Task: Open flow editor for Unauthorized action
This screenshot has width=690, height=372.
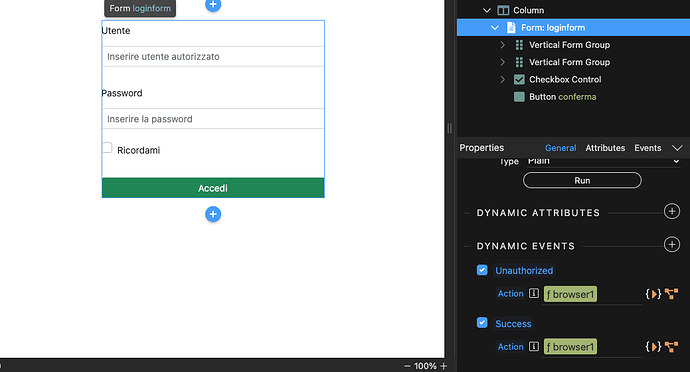Action: tap(672, 294)
